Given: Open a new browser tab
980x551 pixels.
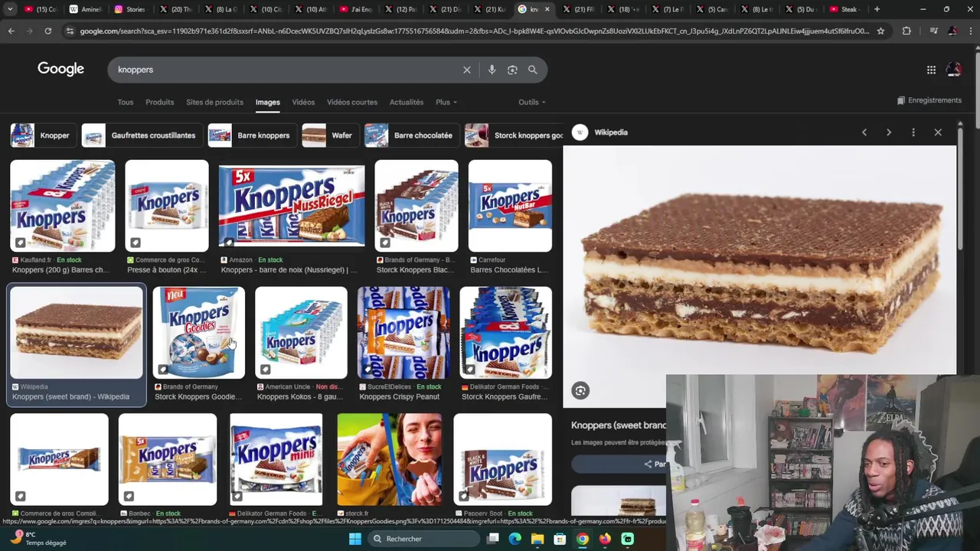Looking at the screenshot, I should click(877, 9).
